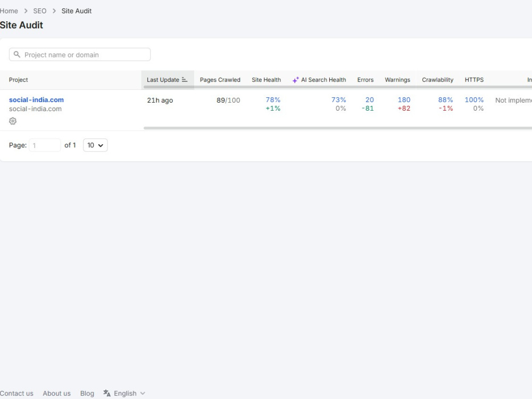532x399 pixels.
Task: Click the Not implemented cell text
Action: [513, 100]
